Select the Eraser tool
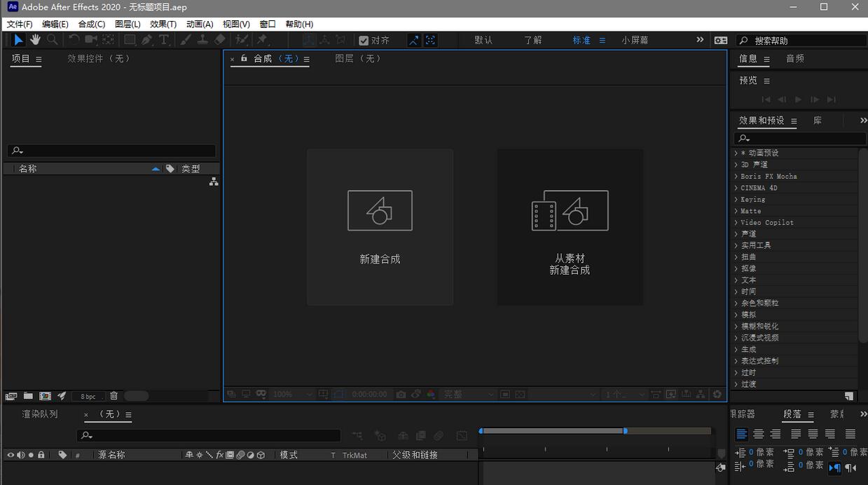 click(220, 40)
